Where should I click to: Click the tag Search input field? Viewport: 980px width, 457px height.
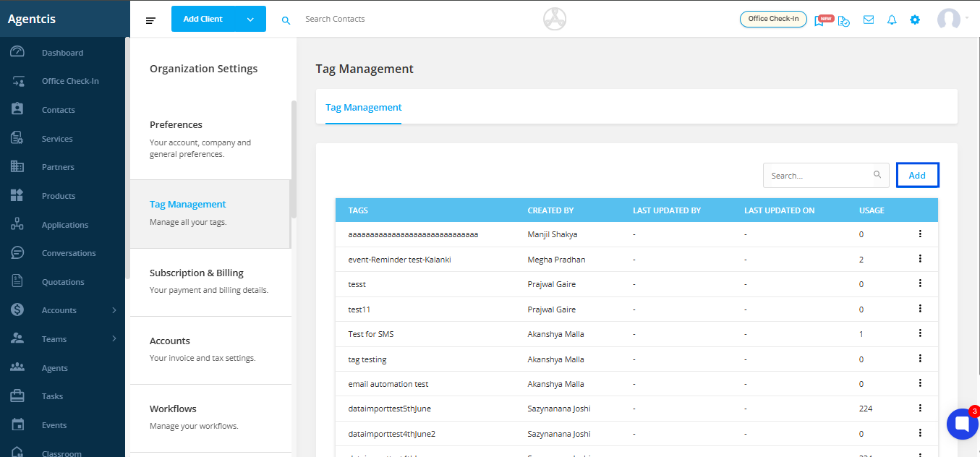tap(816, 175)
